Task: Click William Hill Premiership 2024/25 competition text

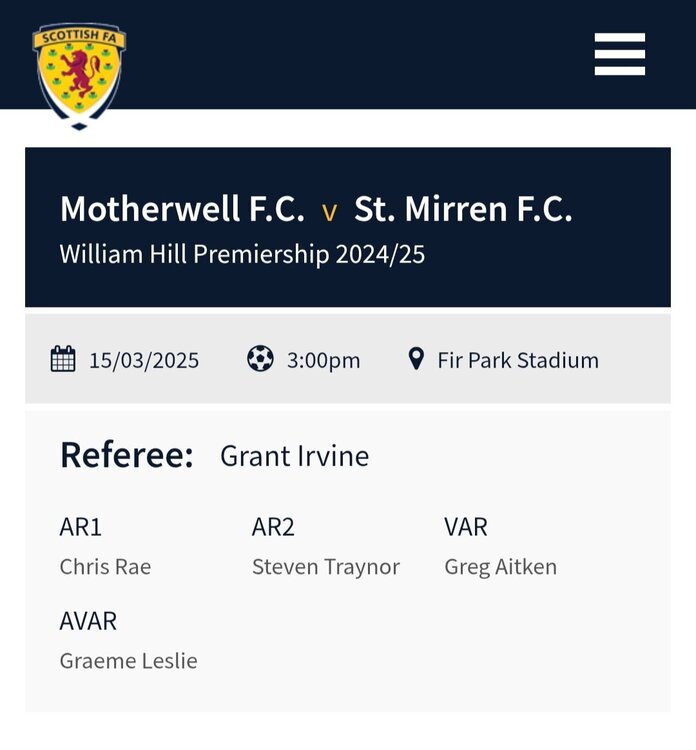Action: (x=242, y=254)
